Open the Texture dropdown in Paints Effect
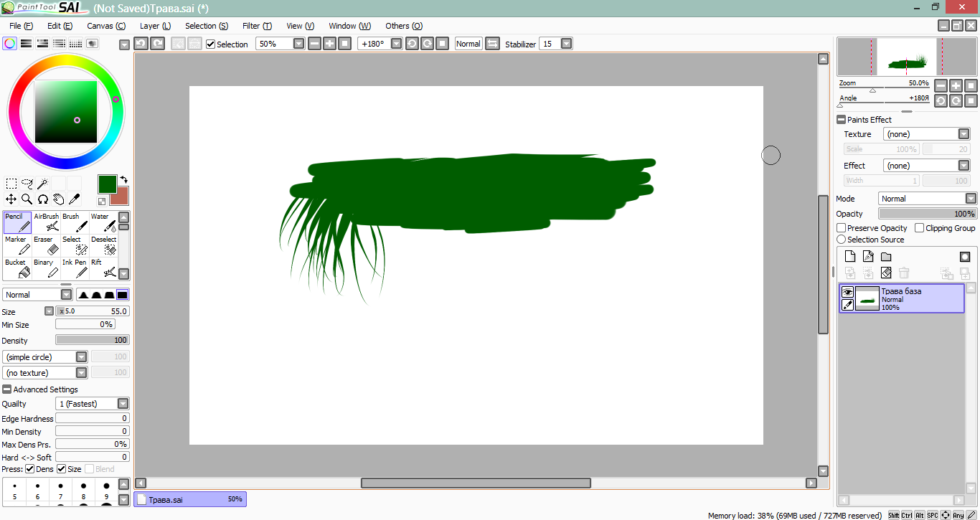This screenshot has width=980, height=520. 963,134
